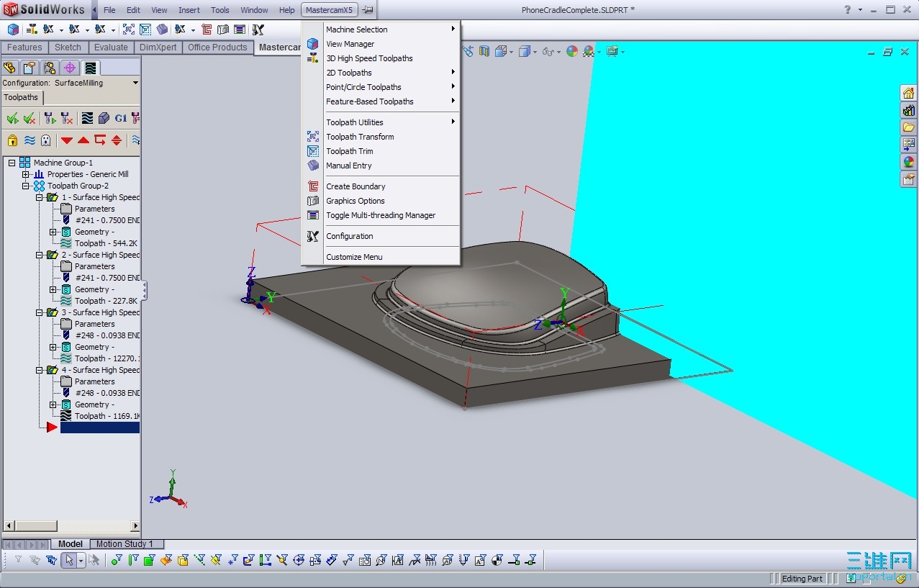The image size is (919, 588).
Task: Open the Appearances color ball in task pane
Action: pyautogui.click(x=908, y=162)
